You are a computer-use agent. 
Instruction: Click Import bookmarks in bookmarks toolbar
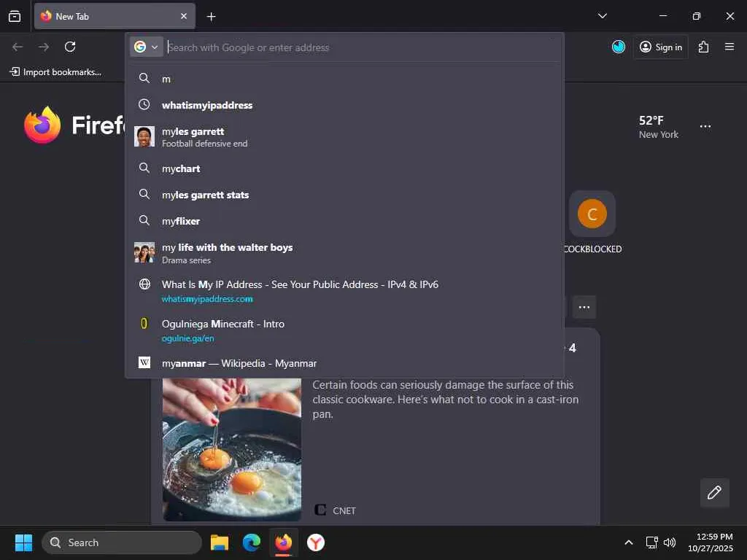tap(55, 72)
